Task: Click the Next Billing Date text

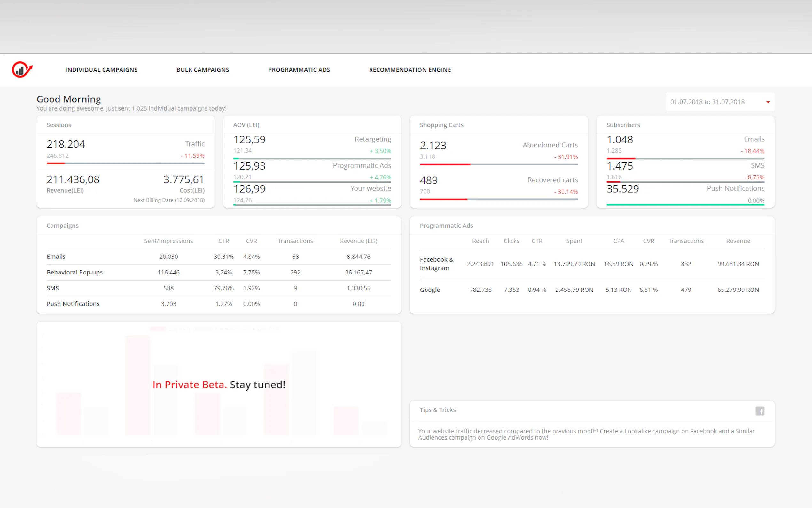Action: pyautogui.click(x=169, y=200)
